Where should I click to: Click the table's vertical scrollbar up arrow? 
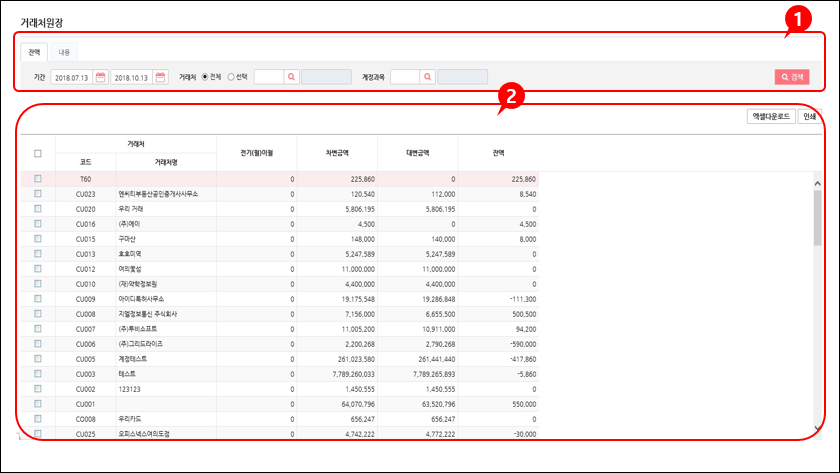817,184
